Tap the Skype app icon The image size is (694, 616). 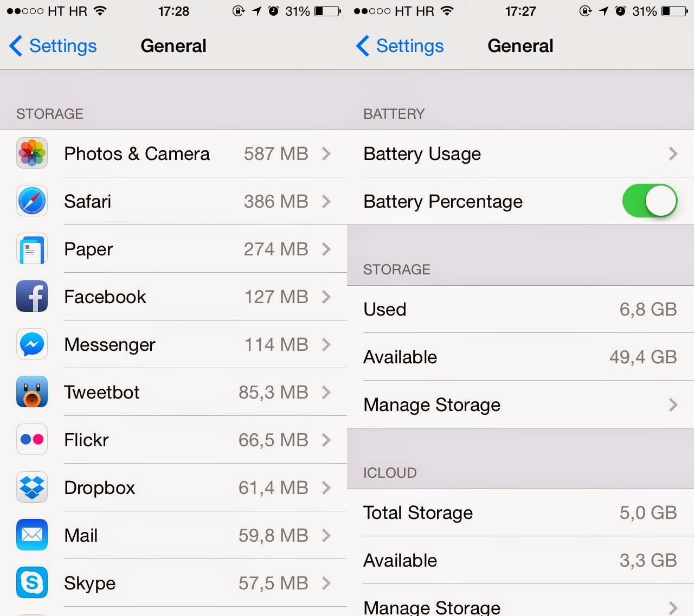click(x=32, y=583)
